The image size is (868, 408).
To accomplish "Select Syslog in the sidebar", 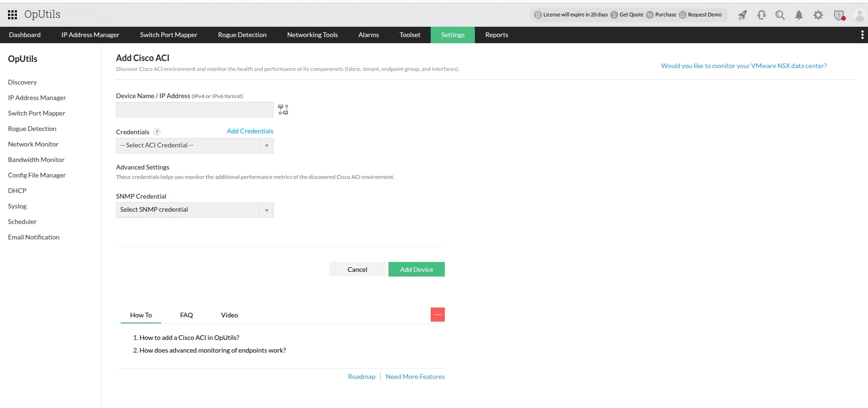I will (17, 206).
